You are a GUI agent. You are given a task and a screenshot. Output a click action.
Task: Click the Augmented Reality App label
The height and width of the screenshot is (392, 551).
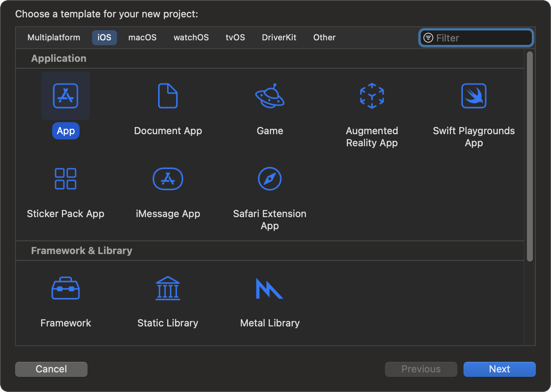click(x=372, y=137)
